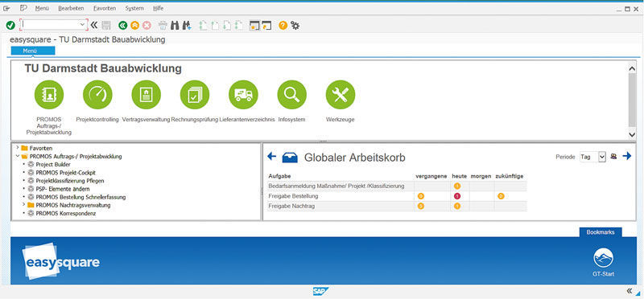644x299 pixels.
Task: Click the heute badge for Freigabe Nachtrag
Action: click(x=457, y=206)
